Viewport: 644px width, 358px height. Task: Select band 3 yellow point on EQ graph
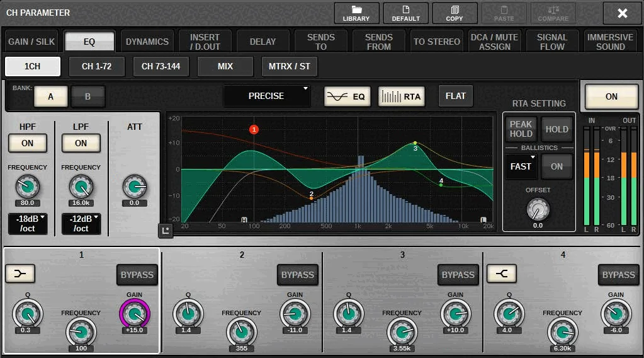pos(415,143)
